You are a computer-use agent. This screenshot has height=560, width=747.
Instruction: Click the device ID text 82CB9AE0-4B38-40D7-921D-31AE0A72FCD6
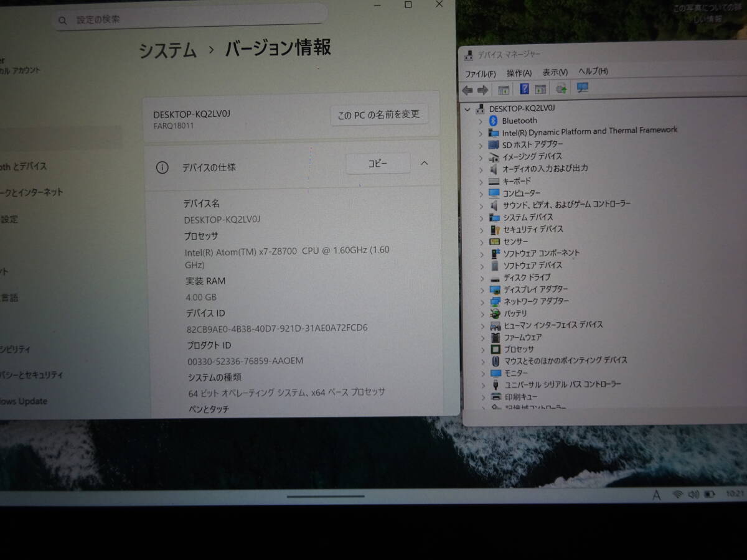(277, 328)
